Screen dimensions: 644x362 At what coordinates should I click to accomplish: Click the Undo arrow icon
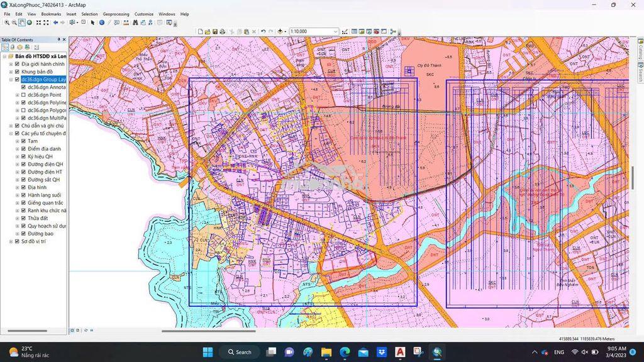tap(264, 31)
